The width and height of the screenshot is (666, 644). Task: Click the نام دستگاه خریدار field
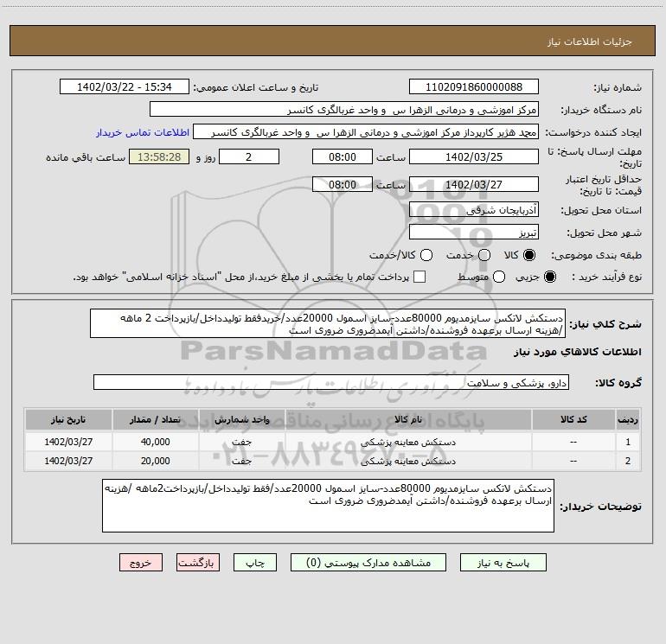344,109
